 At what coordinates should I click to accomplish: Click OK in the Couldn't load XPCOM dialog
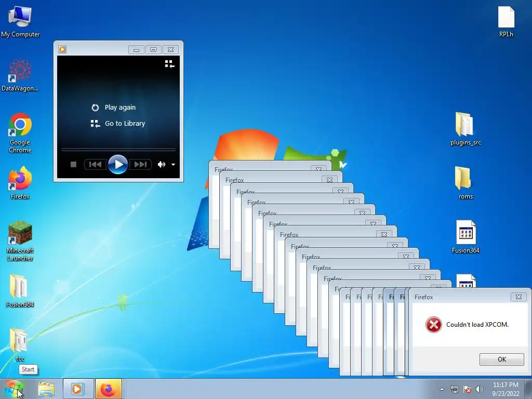[x=501, y=360]
